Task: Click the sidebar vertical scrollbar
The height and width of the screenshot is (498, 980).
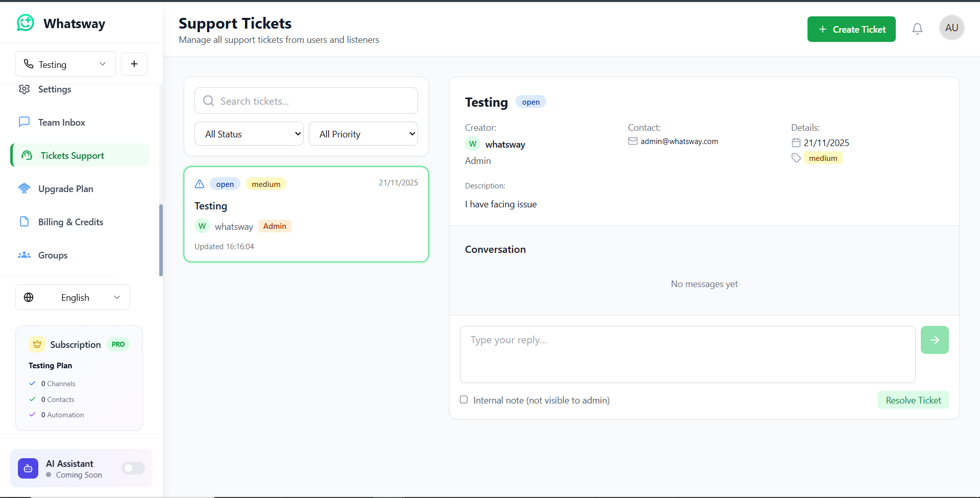Action: click(x=161, y=240)
